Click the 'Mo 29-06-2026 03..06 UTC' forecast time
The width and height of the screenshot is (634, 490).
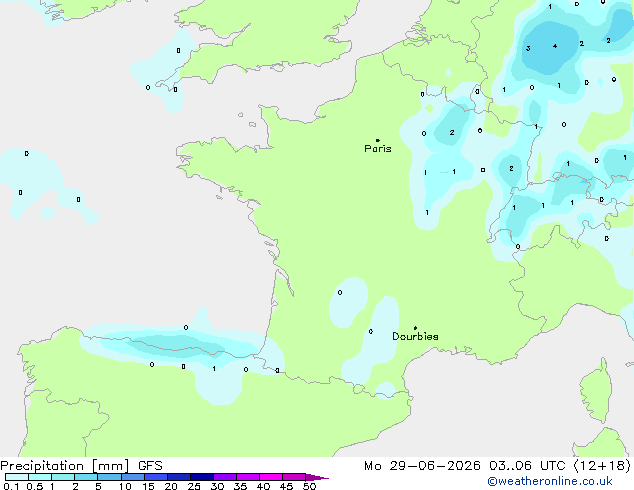(x=465, y=466)
